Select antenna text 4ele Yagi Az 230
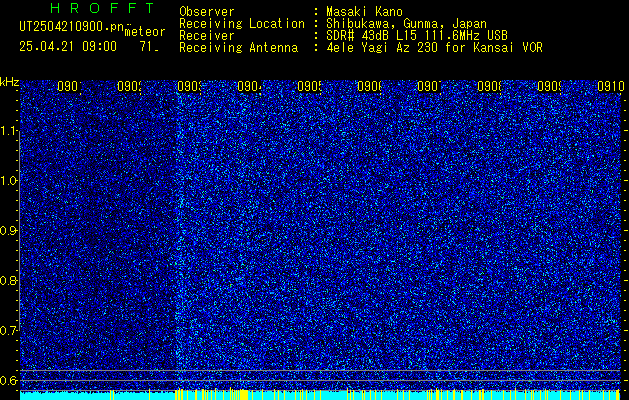629x400 pixels. tap(382, 48)
